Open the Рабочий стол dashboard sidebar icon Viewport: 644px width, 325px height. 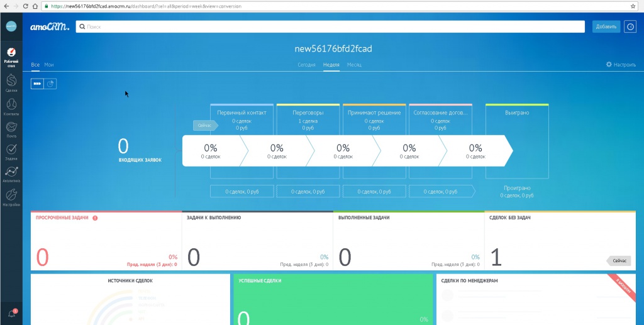coord(11,57)
